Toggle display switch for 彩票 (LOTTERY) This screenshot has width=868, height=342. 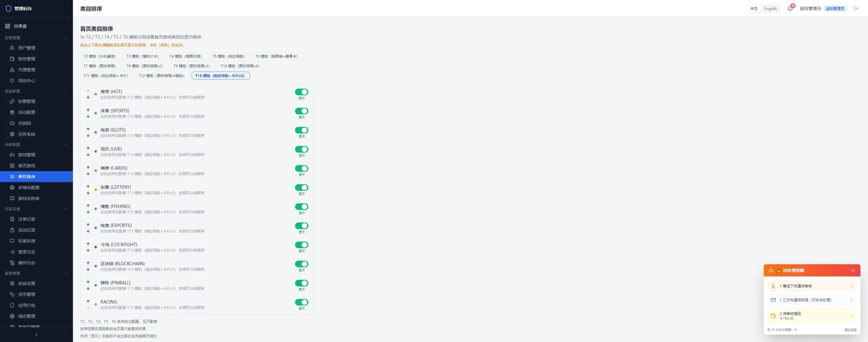click(301, 187)
